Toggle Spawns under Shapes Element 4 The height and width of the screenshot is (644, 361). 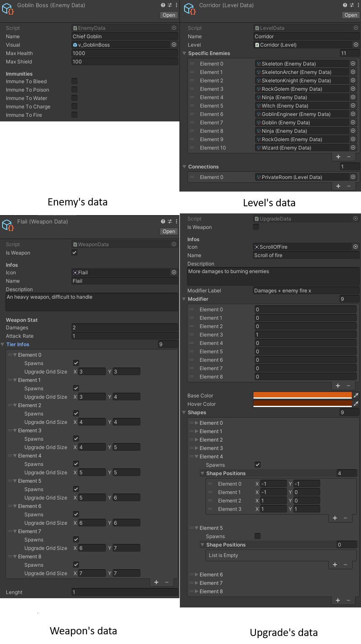[258, 465]
